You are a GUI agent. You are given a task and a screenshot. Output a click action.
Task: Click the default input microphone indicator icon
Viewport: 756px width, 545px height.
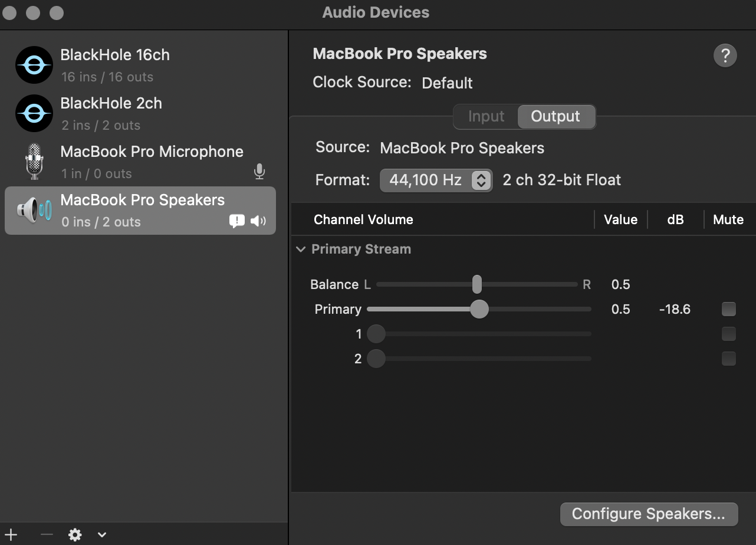click(259, 172)
